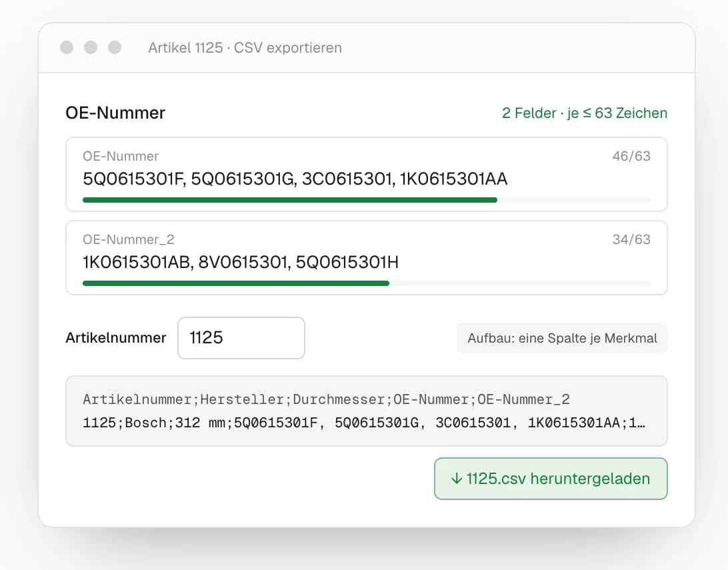The height and width of the screenshot is (570, 728).
Task: Select the OE-Nummer field with 5Q0615301F
Action: (366, 174)
